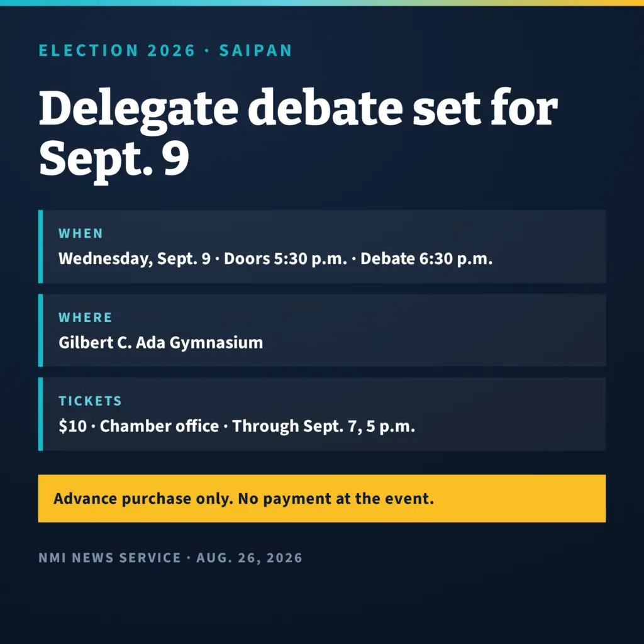Click the teal accent bar on WHEN card

41,247
